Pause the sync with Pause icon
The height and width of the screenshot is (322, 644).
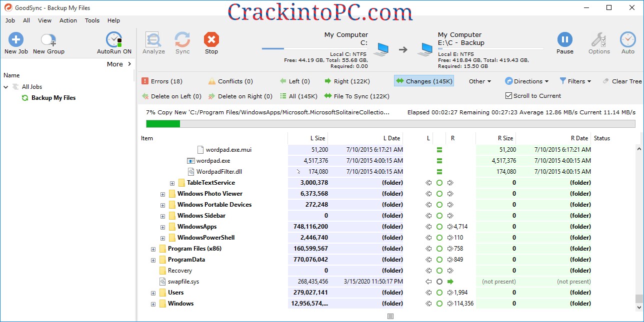tap(565, 39)
